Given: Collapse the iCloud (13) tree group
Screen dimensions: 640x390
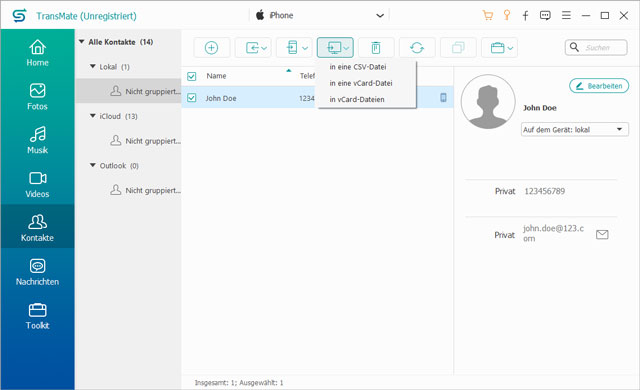Looking at the screenshot, I should pos(93,116).
